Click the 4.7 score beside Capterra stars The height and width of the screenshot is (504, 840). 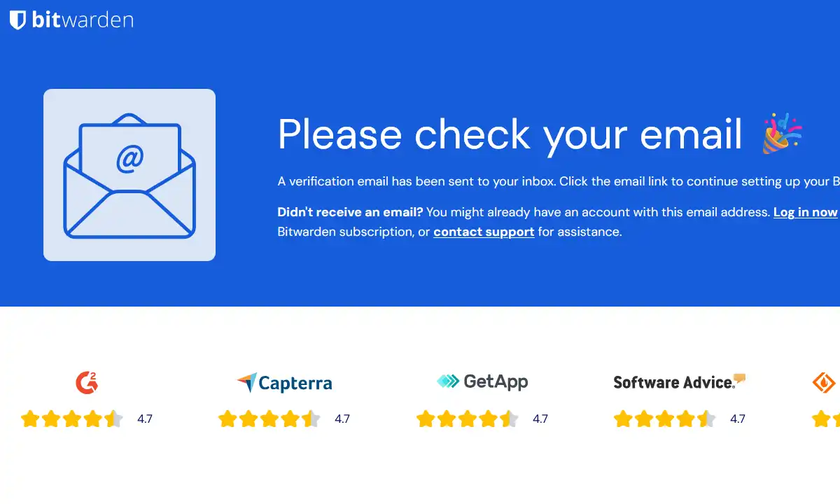coord(342,419)
